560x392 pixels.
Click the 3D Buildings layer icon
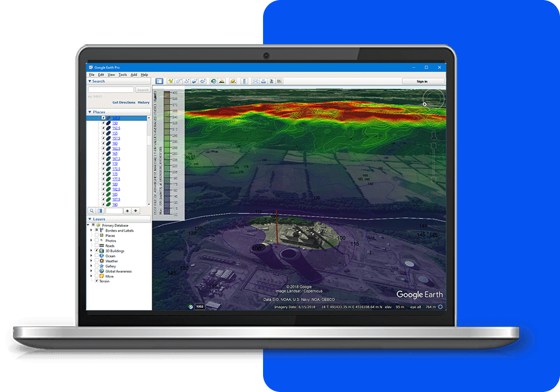pos(102,251)
